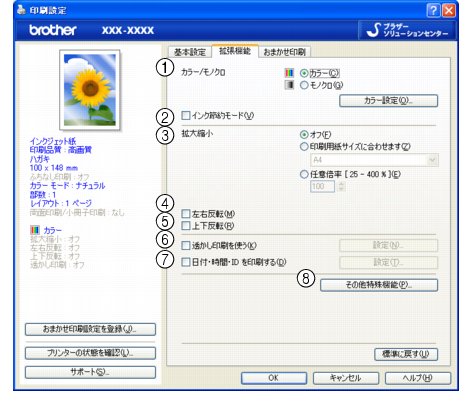
Task: Enable the インク節約モード checkbox
Action: pos(185,116)
